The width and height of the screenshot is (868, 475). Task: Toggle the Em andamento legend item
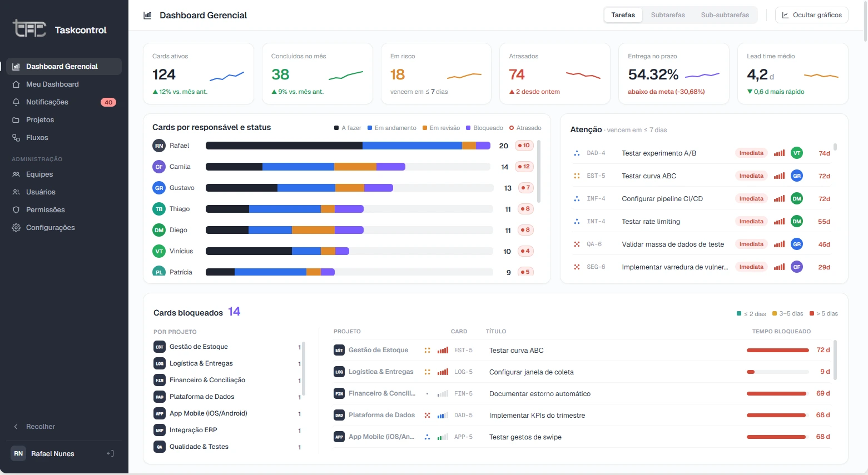[x=391, y=128]
